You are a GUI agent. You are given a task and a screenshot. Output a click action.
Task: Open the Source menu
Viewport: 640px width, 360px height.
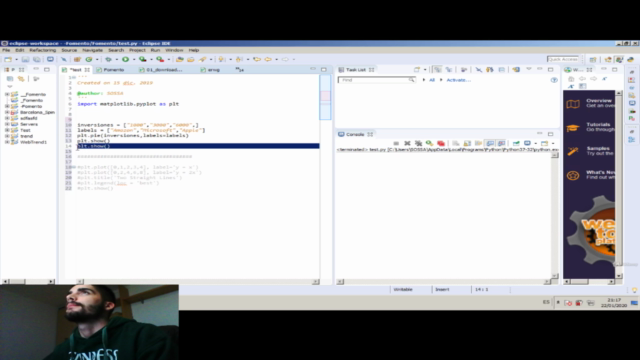click(x=69, y=50)
